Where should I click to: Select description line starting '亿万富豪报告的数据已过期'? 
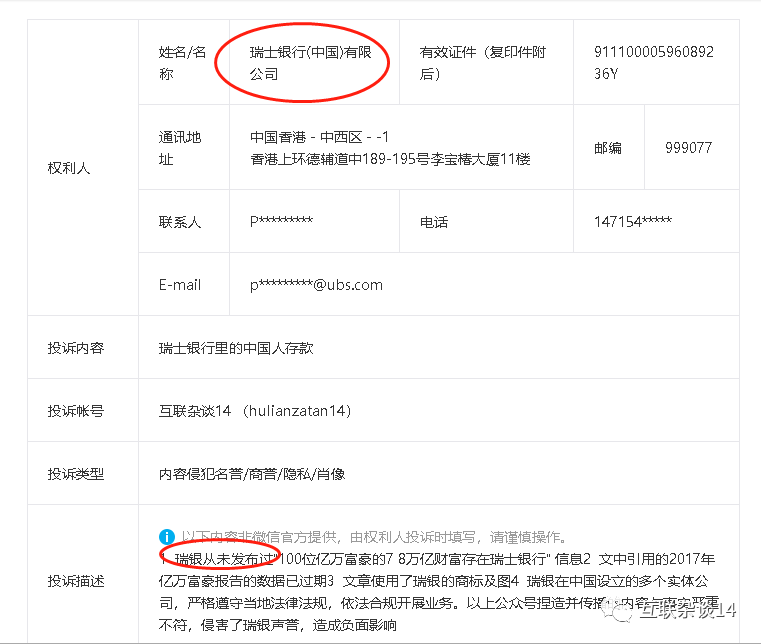(433, 580)
